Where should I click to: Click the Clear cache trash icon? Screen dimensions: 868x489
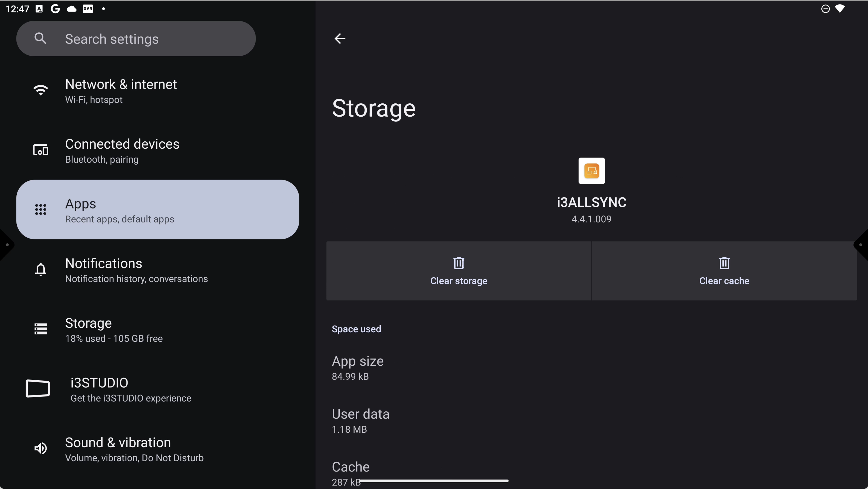(724, 263)
